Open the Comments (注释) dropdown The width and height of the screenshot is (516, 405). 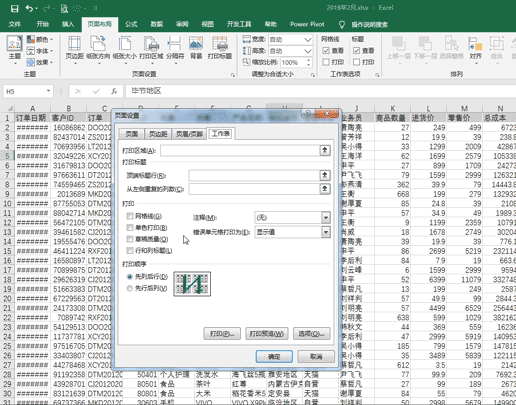point(326,218)
